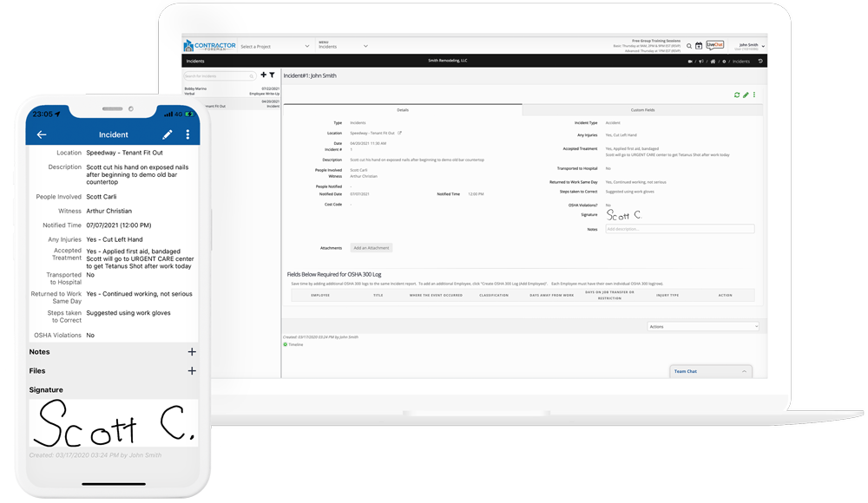Open the LiveChat icon in top bar
The image size is (868, 503).
coord(714,46)
